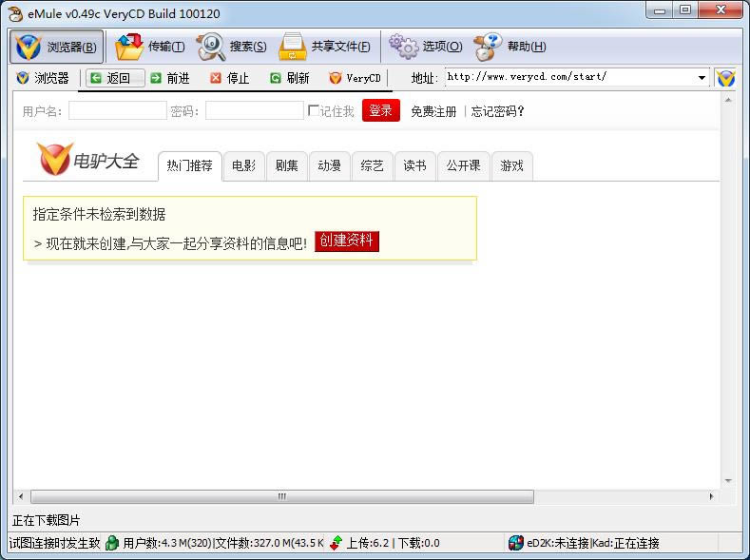Switch to the 综艺 tab
This screenshot has width=750, height=560.
(x=372, y=166)
